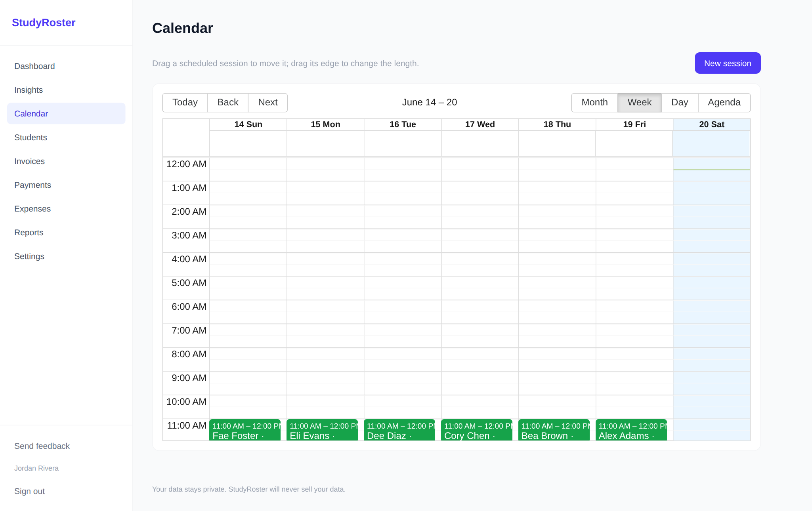The height and width of the screenshot is (511, 812).
Task: Open the 19 Fri day header
Action: [x=634, y=124]
